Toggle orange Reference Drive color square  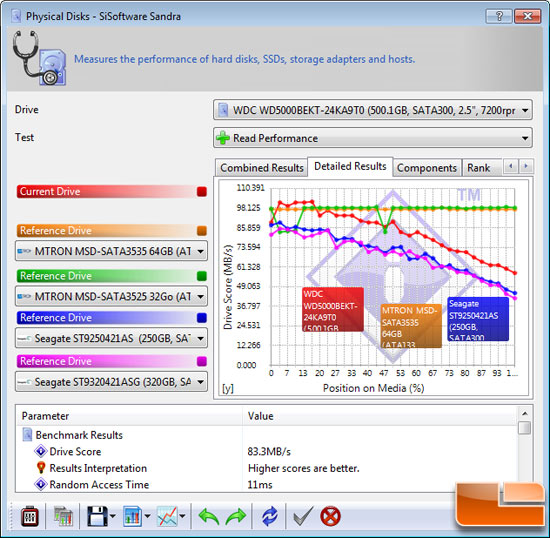click(x=202, y=231)
